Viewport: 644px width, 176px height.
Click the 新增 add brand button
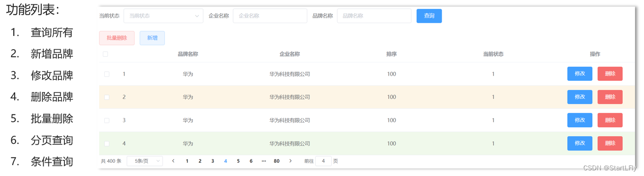tap(152, 38)
